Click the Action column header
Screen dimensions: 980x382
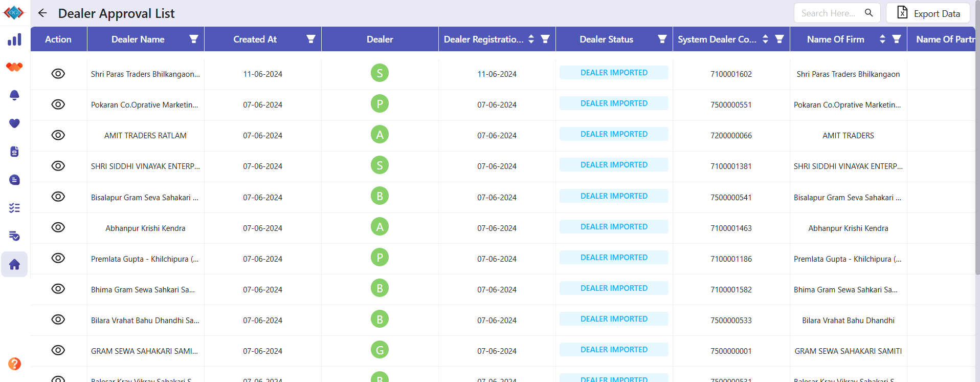pos(58,39)
